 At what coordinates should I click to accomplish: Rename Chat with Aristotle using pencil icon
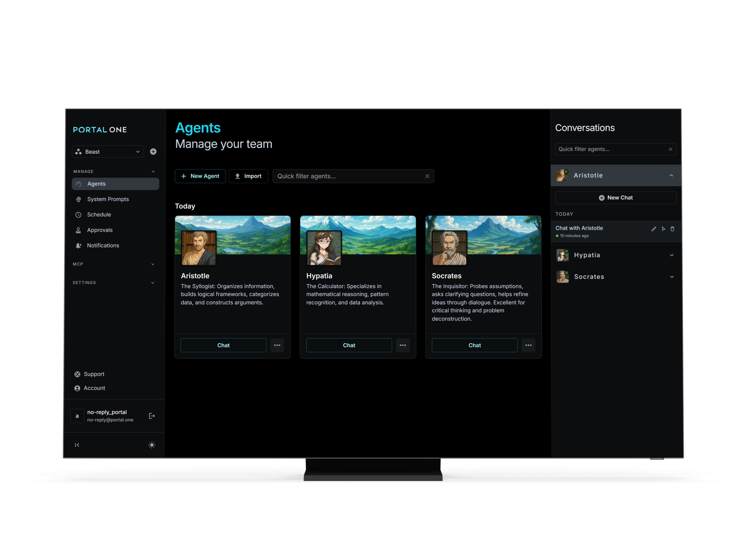(654, 229)
